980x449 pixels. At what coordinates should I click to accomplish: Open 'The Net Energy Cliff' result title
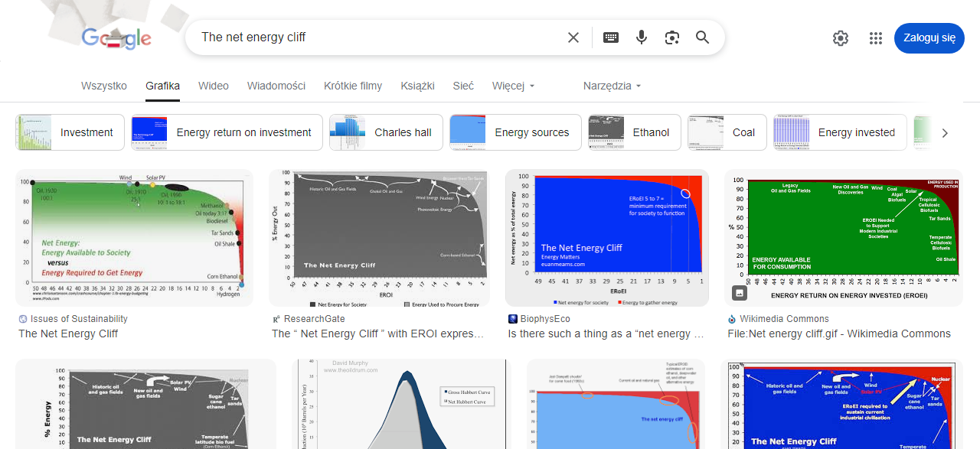pyautogui.click(x=68, y=333)
